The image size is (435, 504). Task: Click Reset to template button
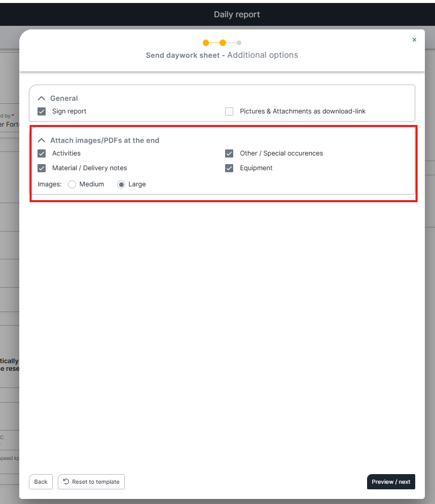tap(91, 482)
